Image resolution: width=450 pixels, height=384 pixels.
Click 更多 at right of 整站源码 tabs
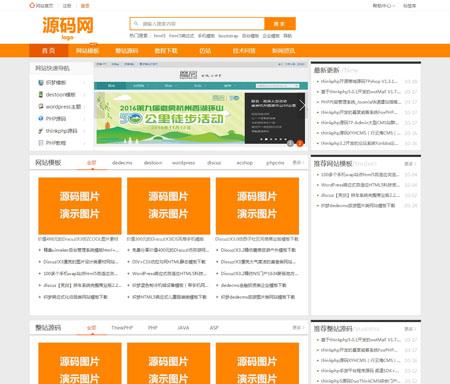[x=298, y=327]
